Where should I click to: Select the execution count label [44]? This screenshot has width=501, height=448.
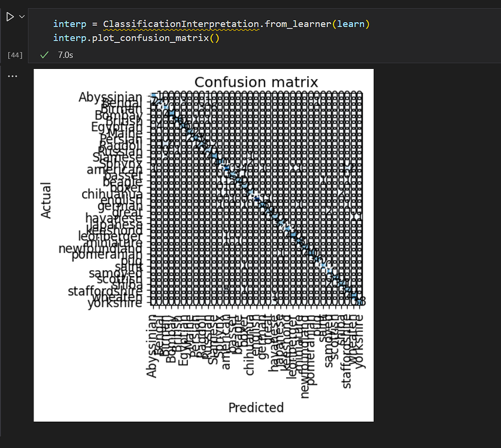[x=14, y=55]
